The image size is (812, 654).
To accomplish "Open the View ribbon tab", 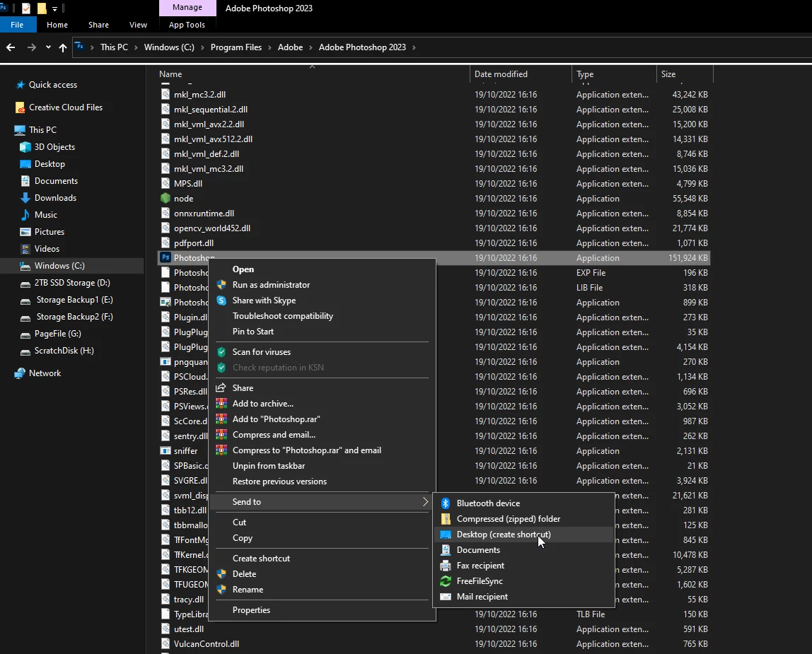I will (138, 25).
